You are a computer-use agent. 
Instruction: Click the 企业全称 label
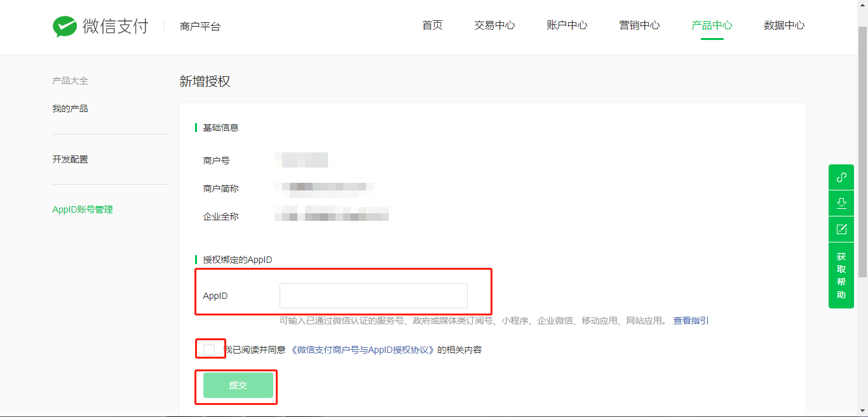pos(221,216)
